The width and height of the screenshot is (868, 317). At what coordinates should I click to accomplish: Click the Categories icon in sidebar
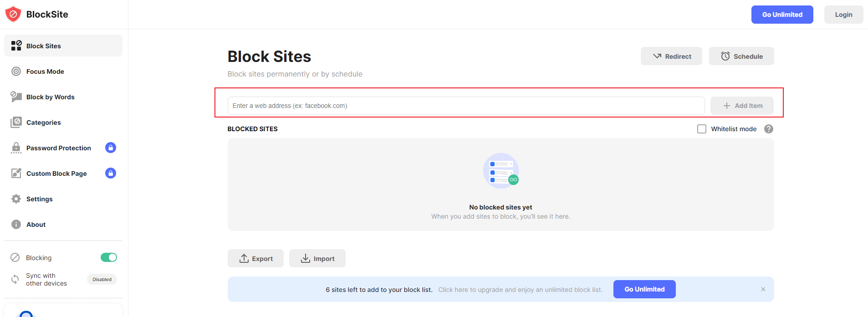pos(16,123)
